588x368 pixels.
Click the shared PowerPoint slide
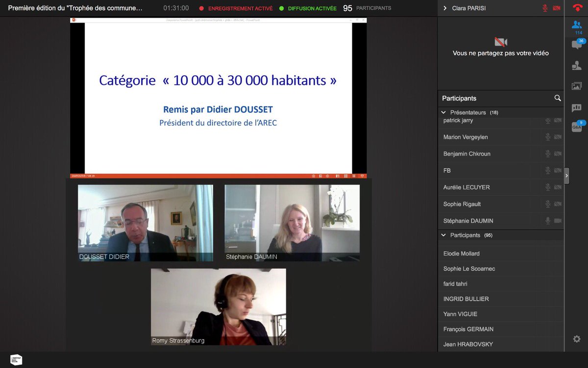tap(219, 98)
